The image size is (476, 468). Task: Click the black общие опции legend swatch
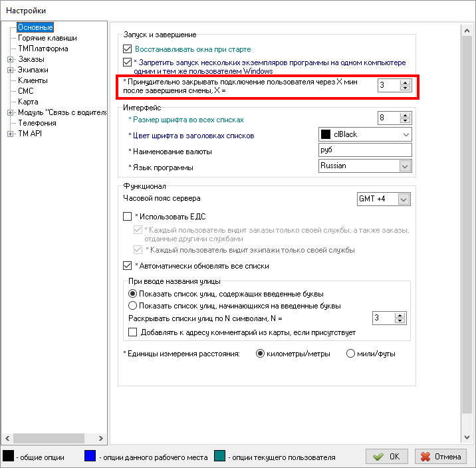pyautogui.click(x=8, y=456)
